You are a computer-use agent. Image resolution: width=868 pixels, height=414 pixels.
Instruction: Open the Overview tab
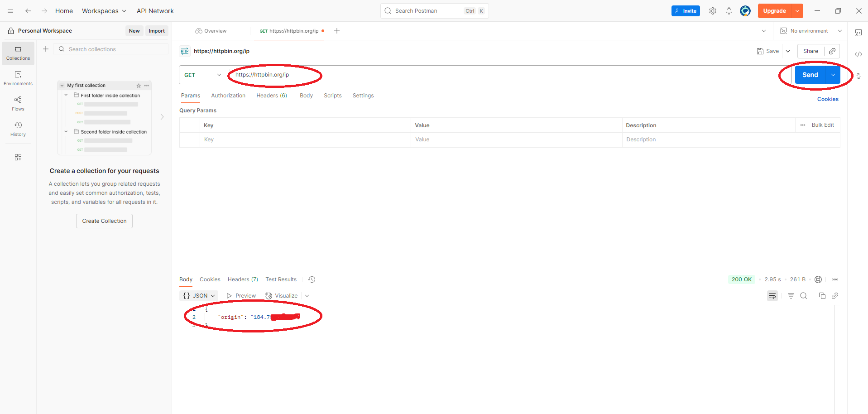coord(211,31)
